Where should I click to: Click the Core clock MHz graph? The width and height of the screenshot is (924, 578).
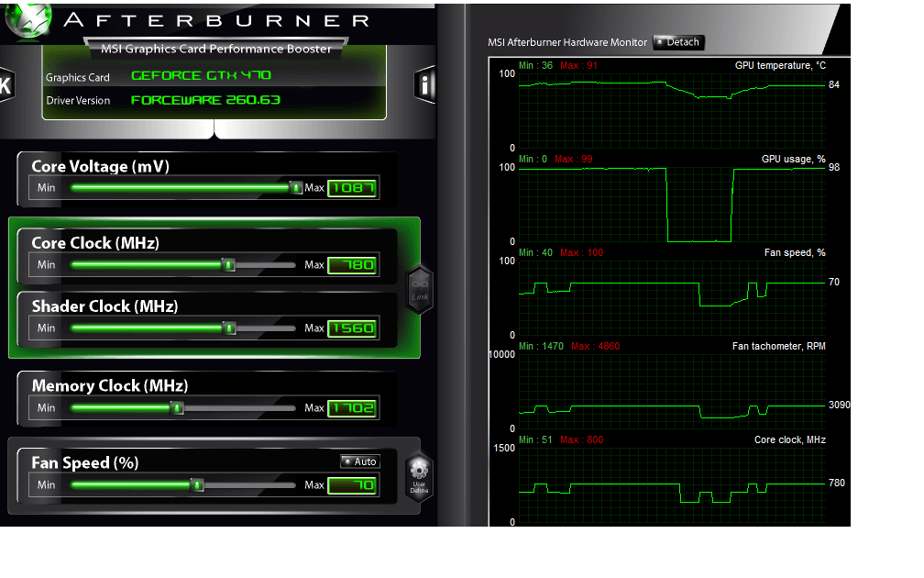(x=672, y=484)
